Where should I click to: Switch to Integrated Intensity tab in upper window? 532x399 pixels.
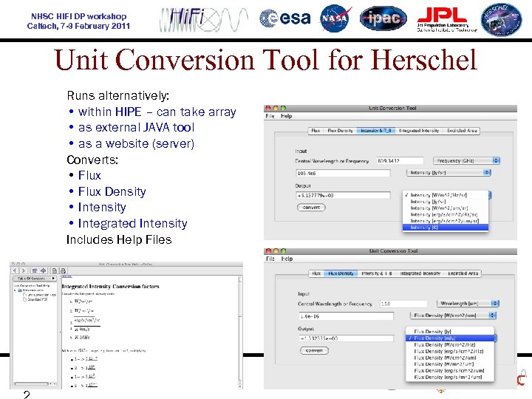pos(419,131)
